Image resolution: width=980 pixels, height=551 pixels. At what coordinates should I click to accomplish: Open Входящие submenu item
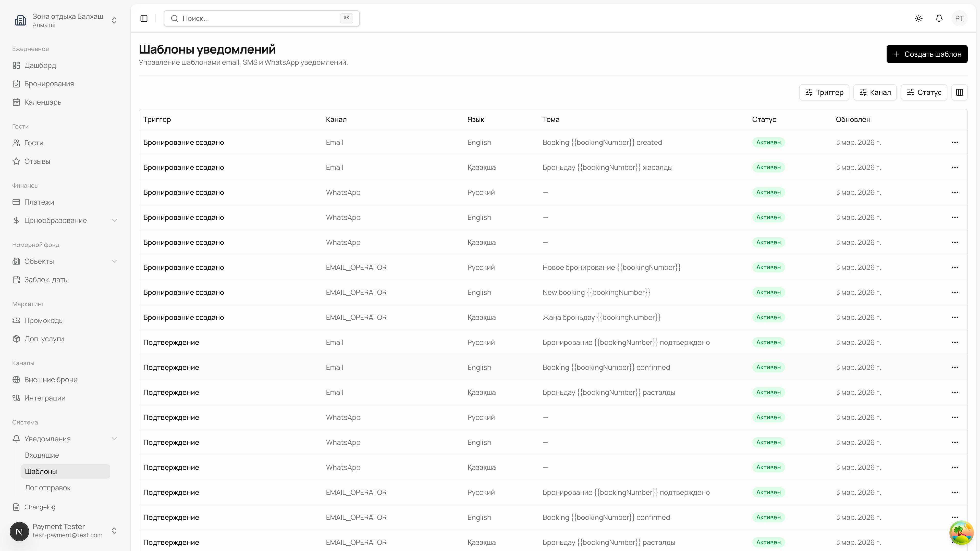pyautogui.click(x=42, y=455)
